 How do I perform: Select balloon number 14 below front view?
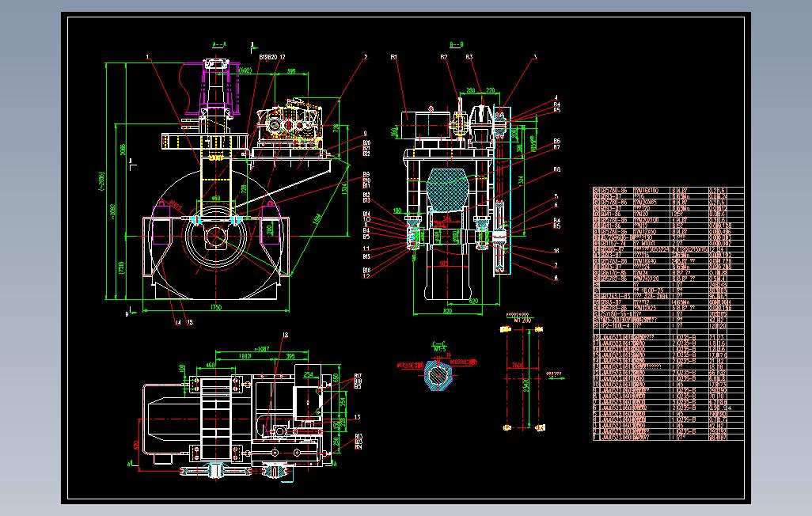pyautogui.click(x=177, y=322)
